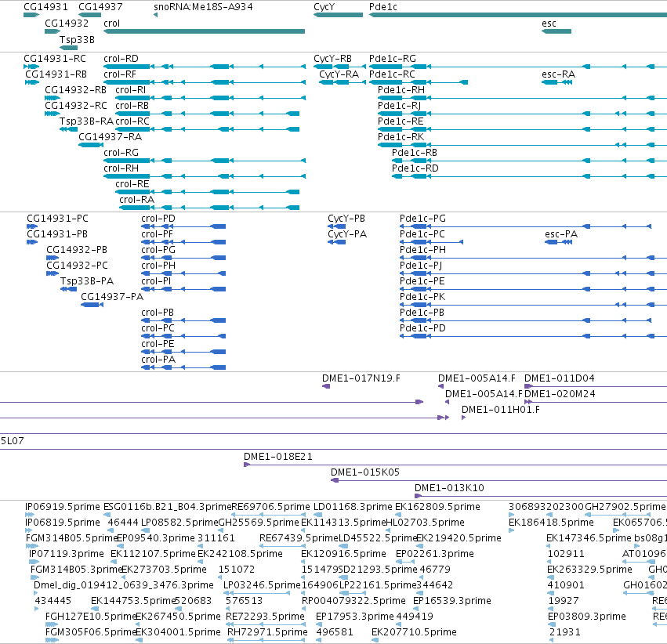Image resolution: width=667 pixels, height=644 pixels.
Task: Click clone DME1-015K05
Action: 498,480
